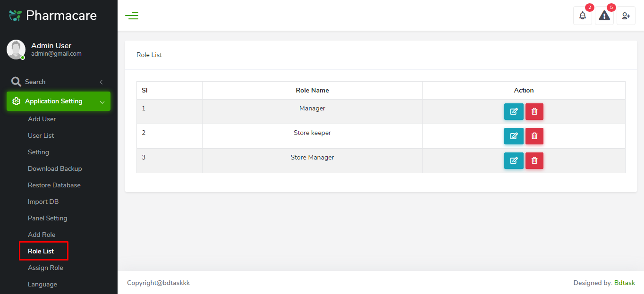This screenshot has width=644, height=294.
Task: Delete the Store keeper role
Action: [x=534, y=136]
